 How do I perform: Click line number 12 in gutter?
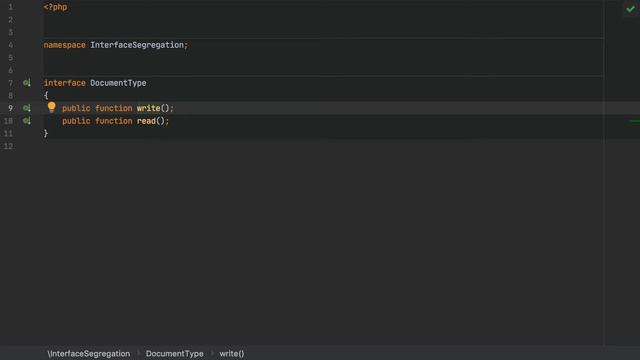click(x=8, y=146)
